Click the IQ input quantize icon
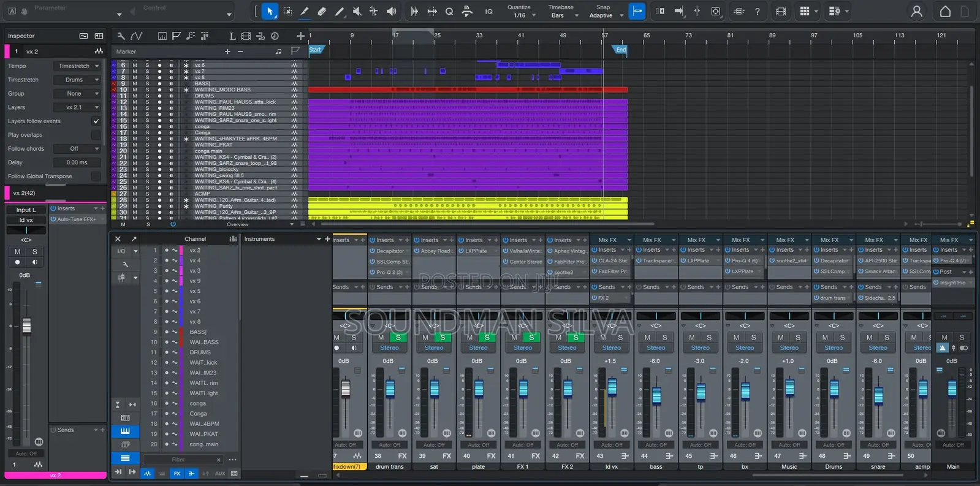Image resolution: width=980 pixels, height=486 pixels. [x=489, y=12]
